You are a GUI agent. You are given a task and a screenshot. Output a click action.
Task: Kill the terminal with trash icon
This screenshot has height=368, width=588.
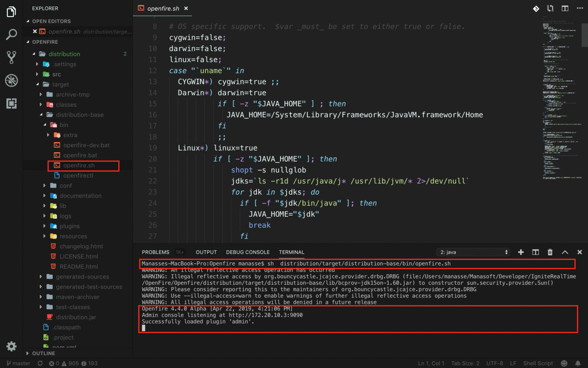[x=550, y=252]
